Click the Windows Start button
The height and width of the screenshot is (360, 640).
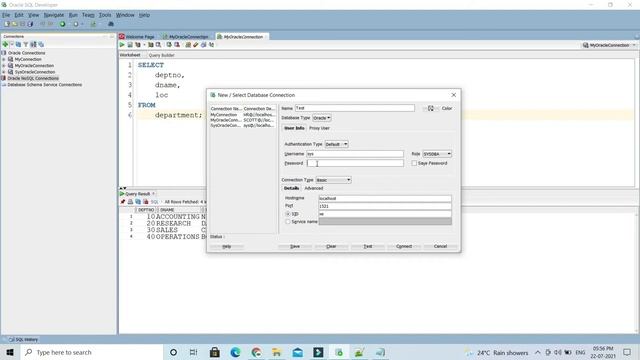click(10, 352)
